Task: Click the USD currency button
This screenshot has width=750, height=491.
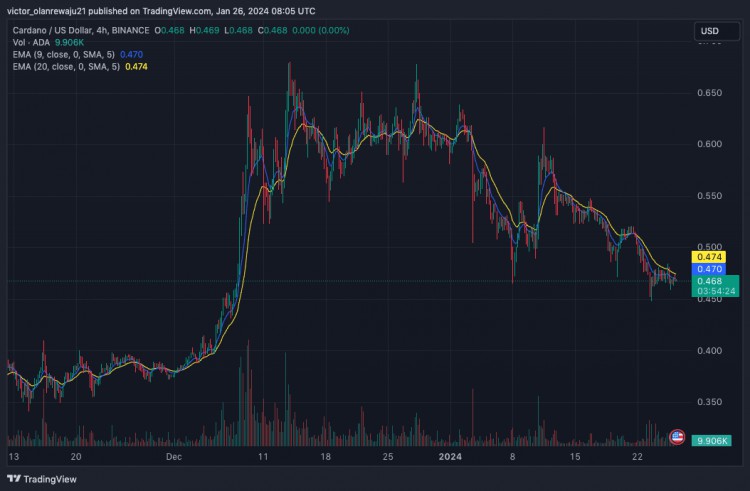Action: tap(716, 31)
